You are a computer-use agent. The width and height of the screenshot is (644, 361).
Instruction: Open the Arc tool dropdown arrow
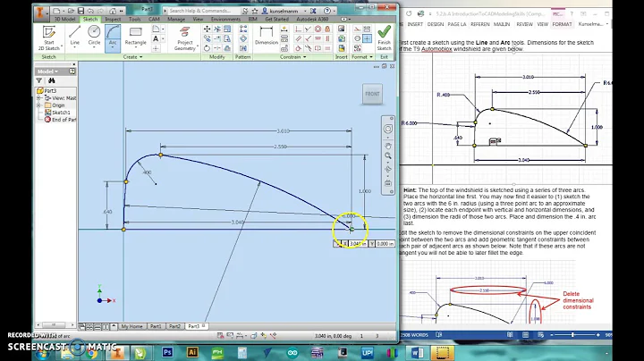[x=113, y=47]
